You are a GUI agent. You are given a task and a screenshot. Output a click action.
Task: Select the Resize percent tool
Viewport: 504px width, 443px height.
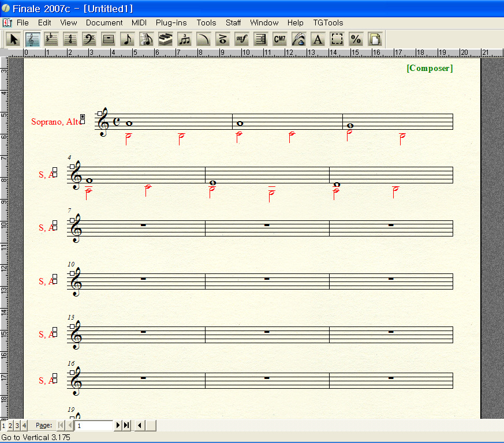tap(356, 39)
